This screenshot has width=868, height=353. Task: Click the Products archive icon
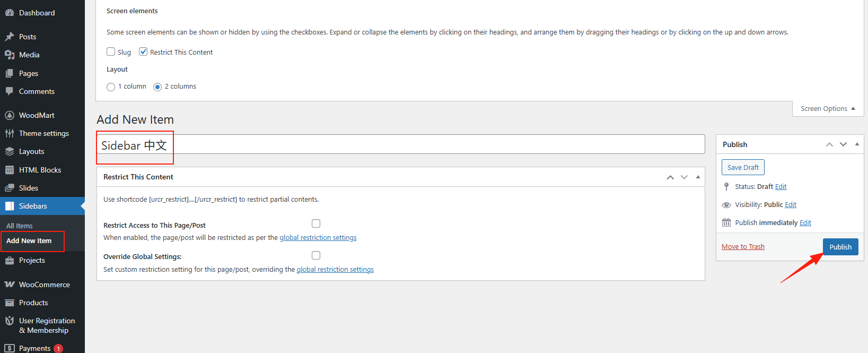click(x=10, y=303)
